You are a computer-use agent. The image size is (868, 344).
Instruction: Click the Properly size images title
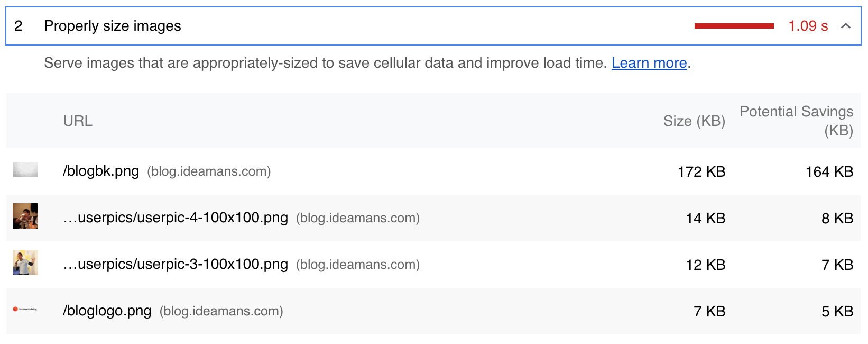click(x=113, y=26)
